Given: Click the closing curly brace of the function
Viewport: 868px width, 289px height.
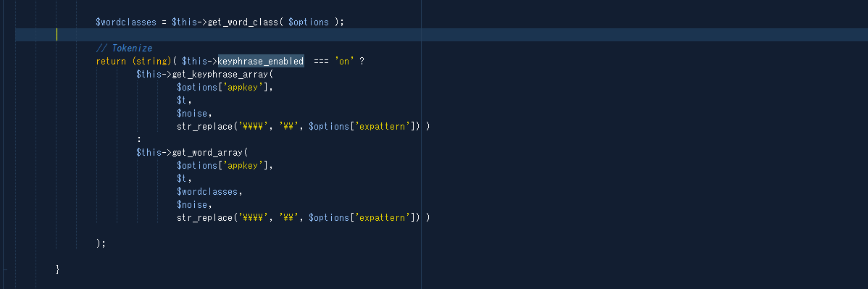Looking at the screenshot, I should (57, 269).
